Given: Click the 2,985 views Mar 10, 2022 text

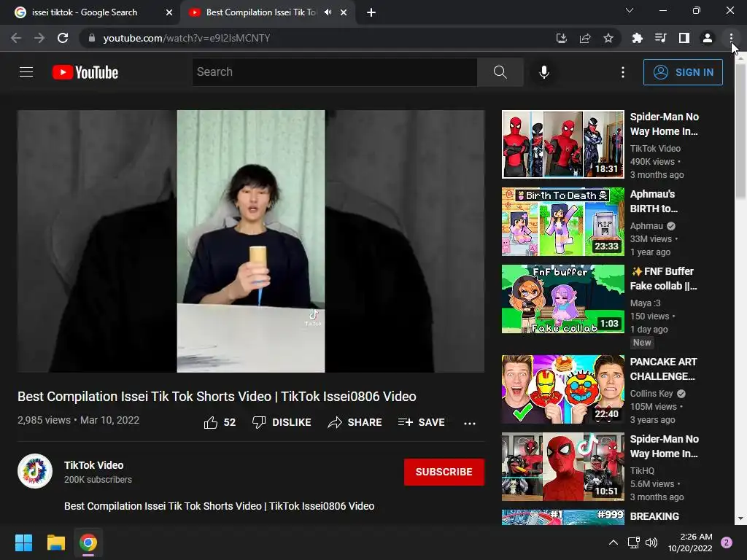Looking at the screenshot, I should 79,420.
